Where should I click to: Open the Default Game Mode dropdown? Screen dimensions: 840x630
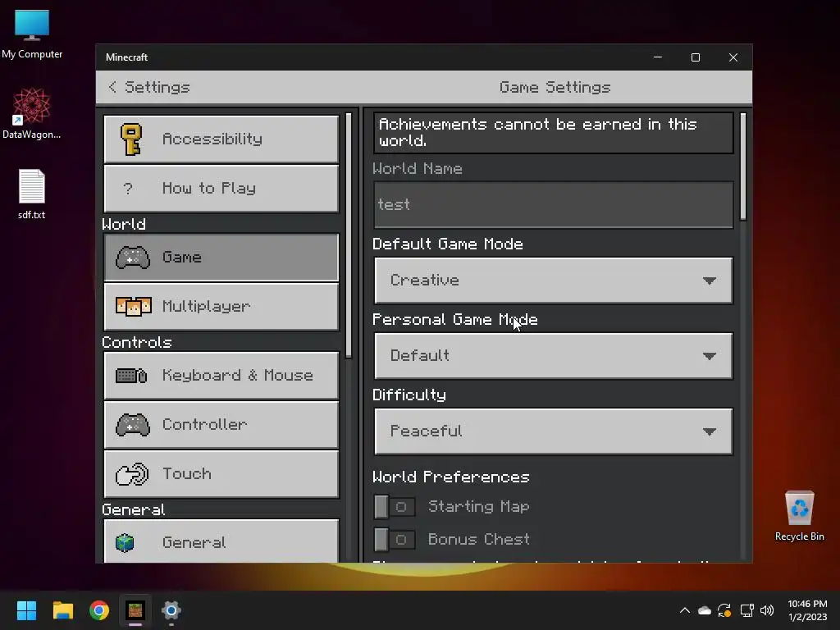554,281
